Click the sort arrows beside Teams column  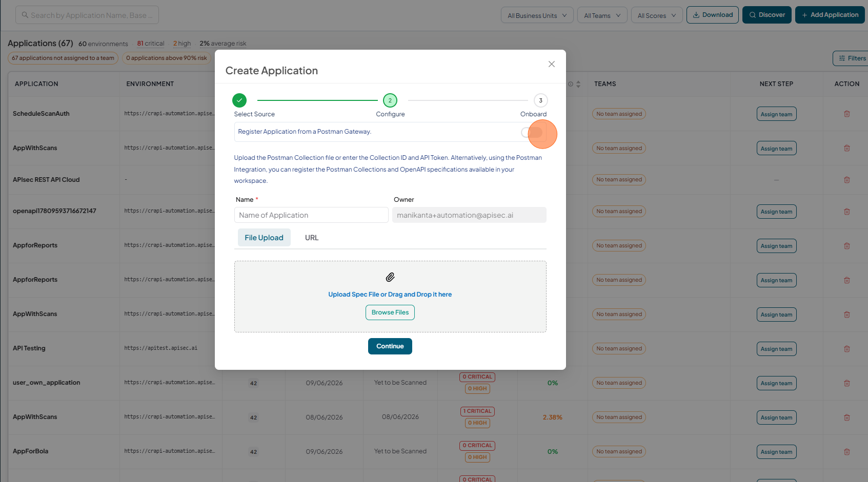[x=578, y=84]
